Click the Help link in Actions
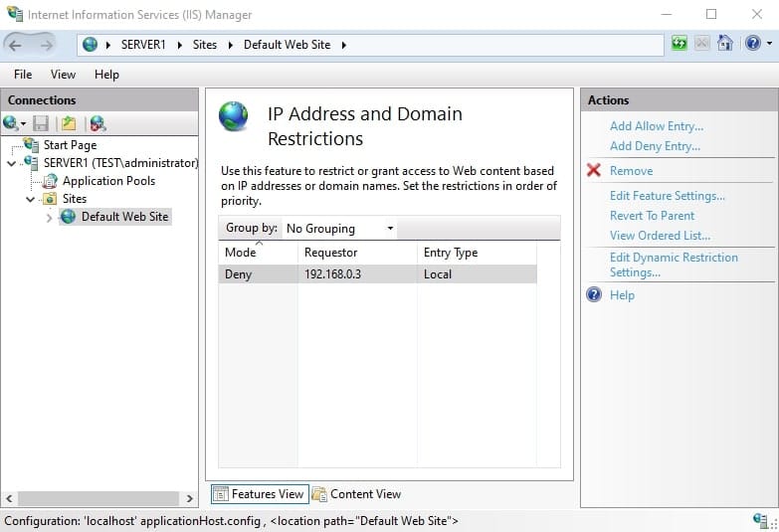The height and width of the screenshot is (532, 779). coord(622,295)
